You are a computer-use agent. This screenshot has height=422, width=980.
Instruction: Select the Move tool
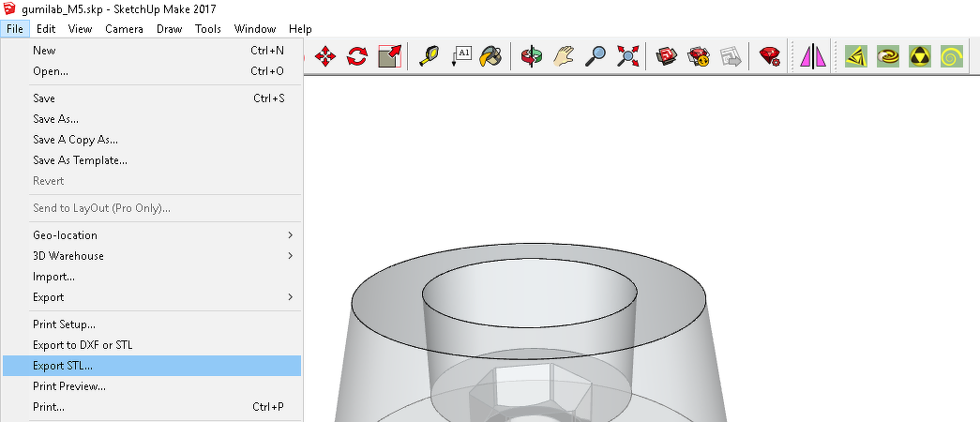[x=325, y=56]
